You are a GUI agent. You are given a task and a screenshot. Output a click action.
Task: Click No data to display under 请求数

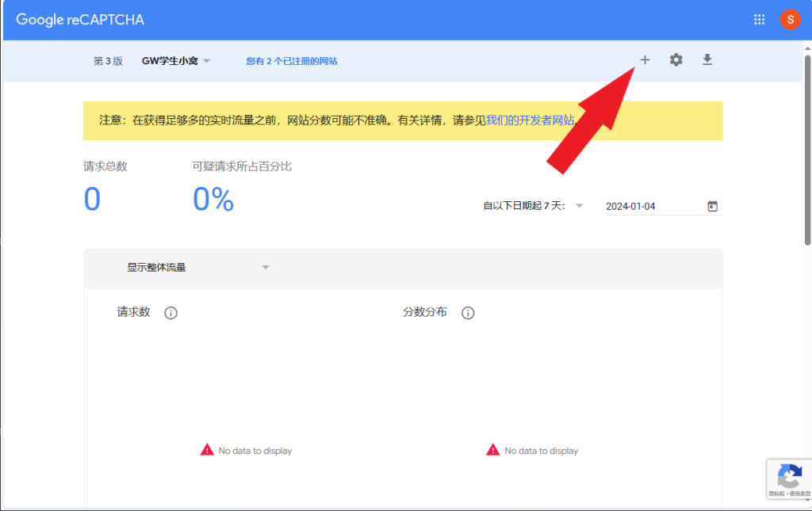pos(255,451)
